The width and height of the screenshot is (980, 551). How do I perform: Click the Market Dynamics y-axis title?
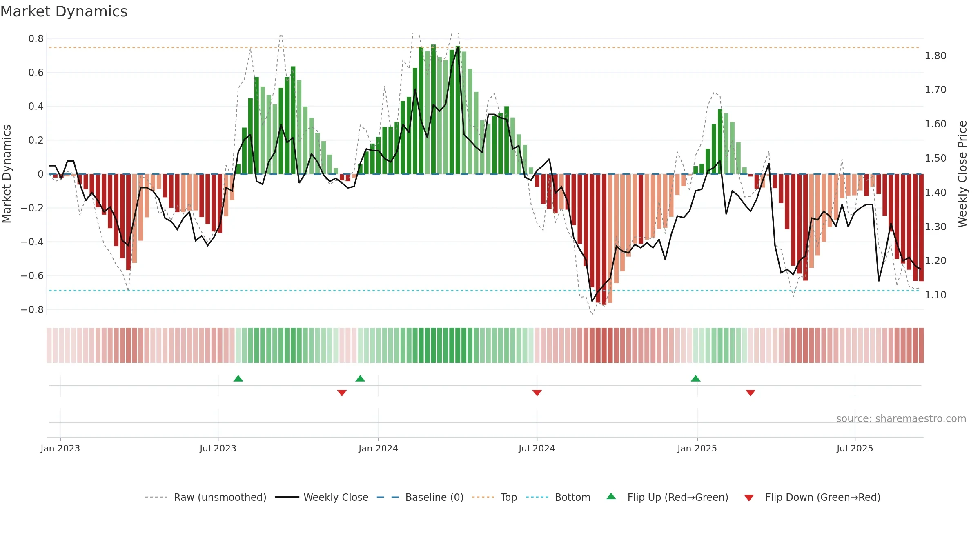[7, 174]
